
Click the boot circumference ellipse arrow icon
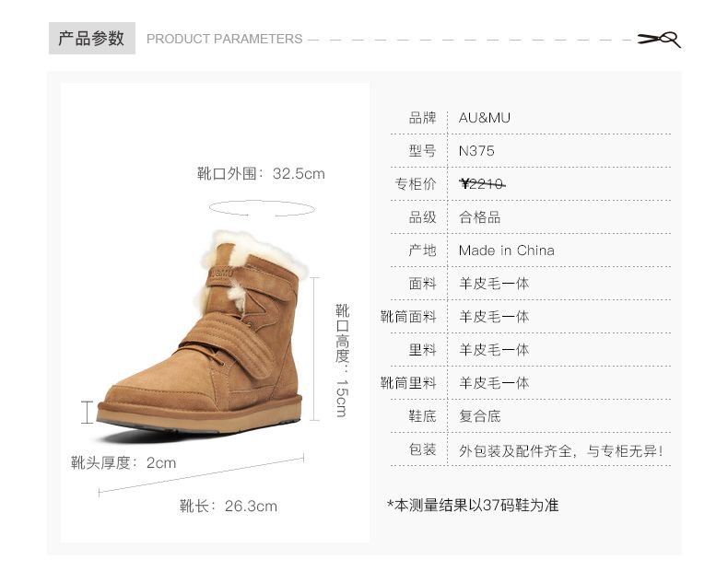click(262, 208)
